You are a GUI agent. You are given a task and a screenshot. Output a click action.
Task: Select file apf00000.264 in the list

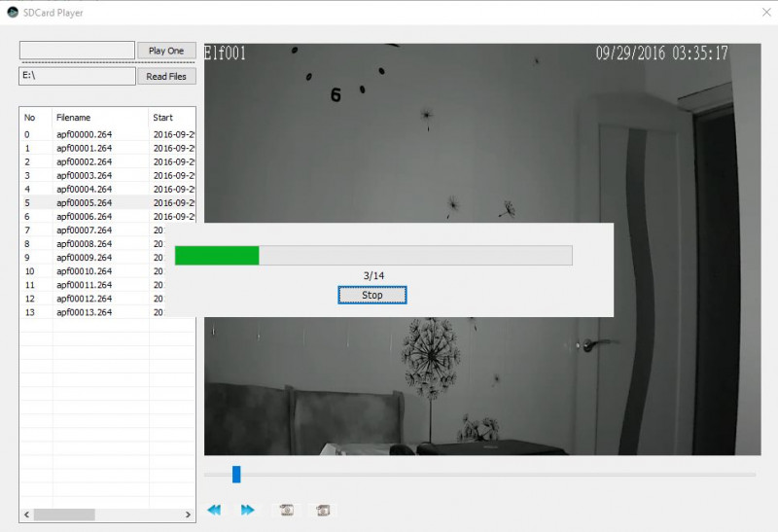click(x=84, y=135)
